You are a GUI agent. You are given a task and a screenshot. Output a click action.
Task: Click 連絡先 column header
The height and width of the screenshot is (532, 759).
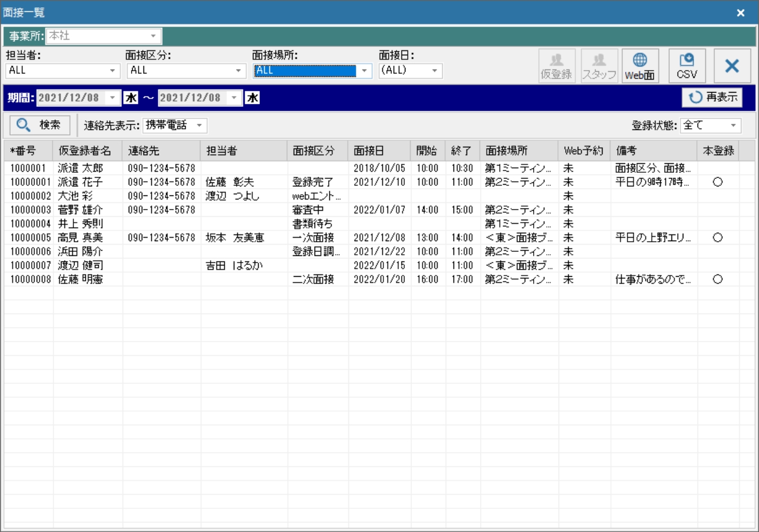pos(161,151)
